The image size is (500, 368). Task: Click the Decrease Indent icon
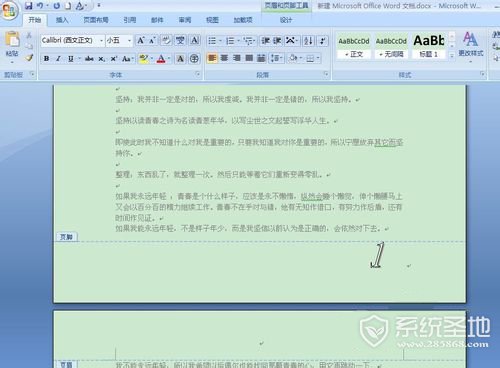pos(265,41)
